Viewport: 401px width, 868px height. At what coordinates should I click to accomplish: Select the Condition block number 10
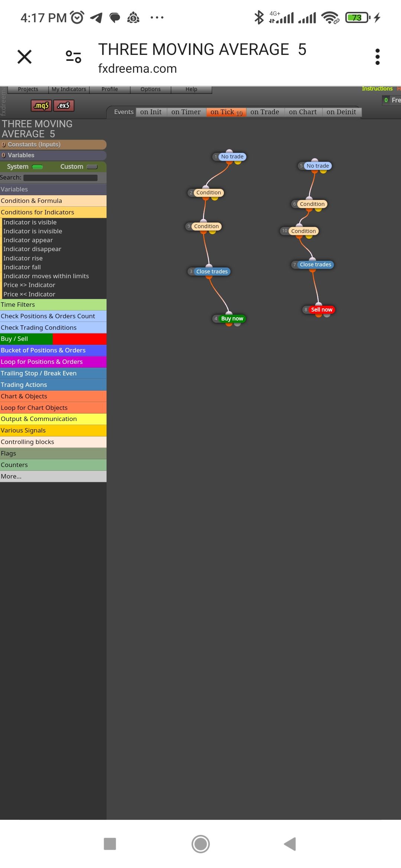pyautogui.click(x=303, y=231)
